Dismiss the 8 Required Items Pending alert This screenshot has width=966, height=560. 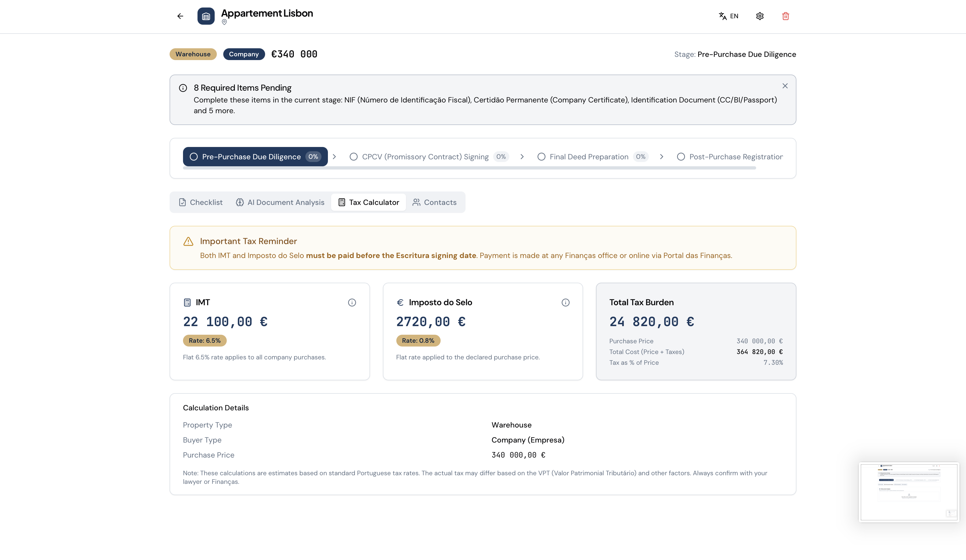[785, 86]
